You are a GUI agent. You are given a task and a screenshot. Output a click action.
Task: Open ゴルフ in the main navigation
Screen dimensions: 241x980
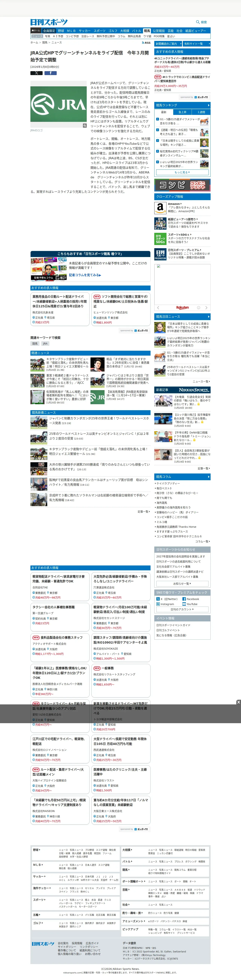point(113,31)
